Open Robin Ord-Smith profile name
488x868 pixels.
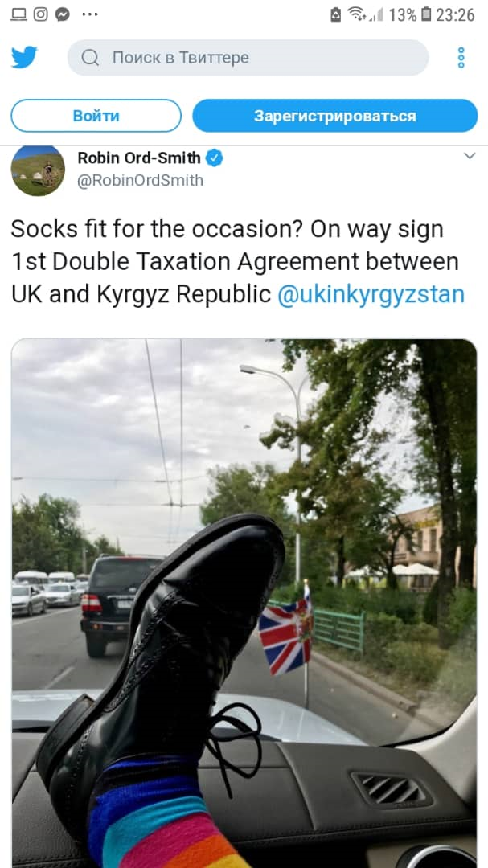point(139,158)
